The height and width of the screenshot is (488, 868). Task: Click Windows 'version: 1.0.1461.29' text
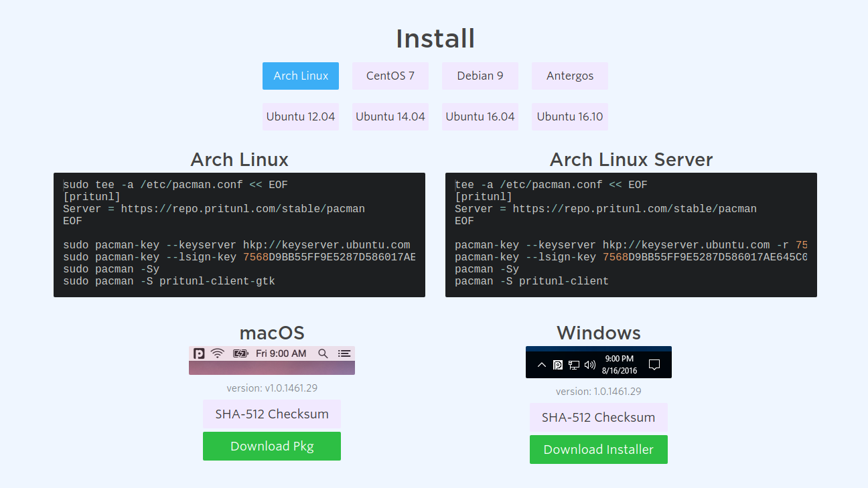click(x=599, y=391)
